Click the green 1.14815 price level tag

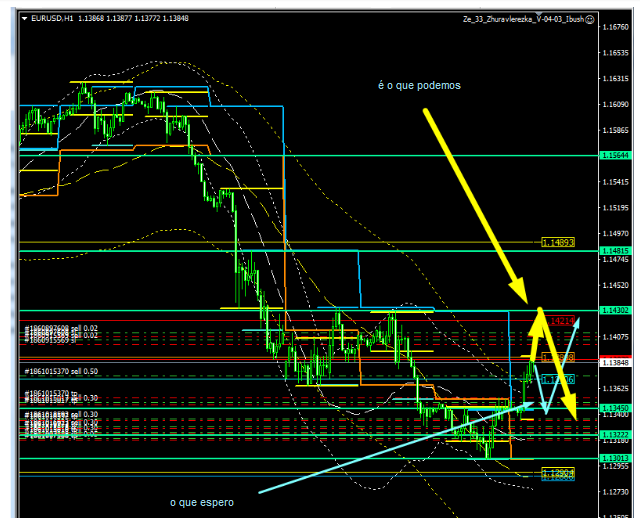(x=614, y=250)
